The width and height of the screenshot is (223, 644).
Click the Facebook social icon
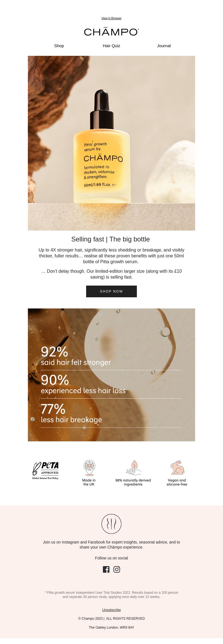pyautogui.click(x=106, y=569)
